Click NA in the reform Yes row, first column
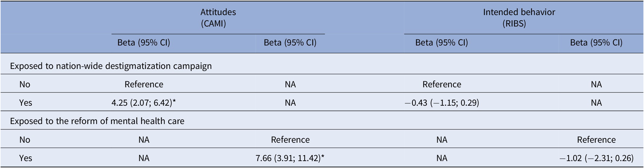The width and height of the screenshot is (644, 168). coord(144,158)
